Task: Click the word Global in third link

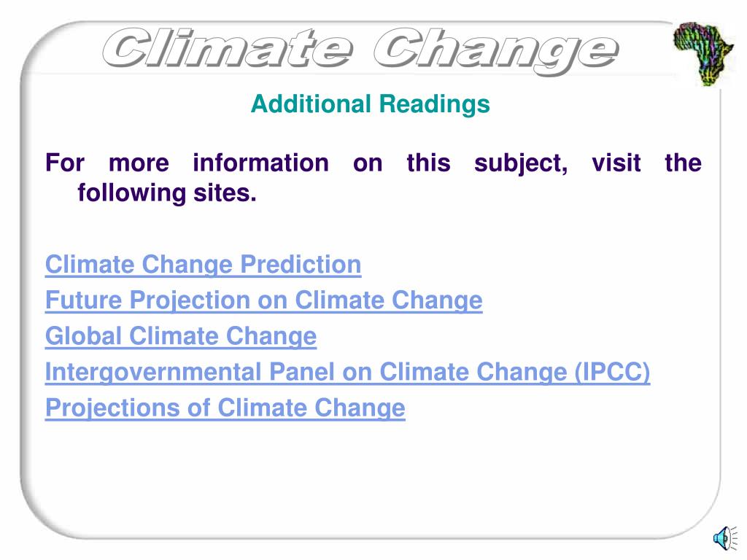Action: 83,336
